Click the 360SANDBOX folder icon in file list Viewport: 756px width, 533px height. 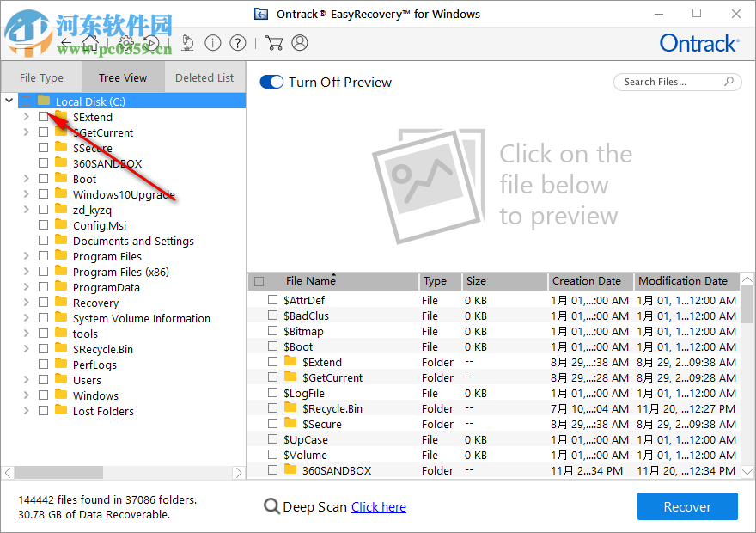(x=290, y=469)
